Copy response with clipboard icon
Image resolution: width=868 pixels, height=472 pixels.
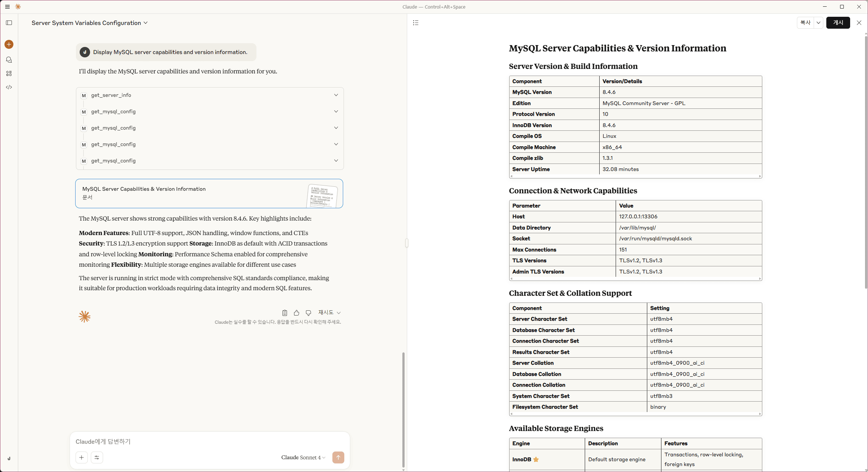click(x=284, y=313)
